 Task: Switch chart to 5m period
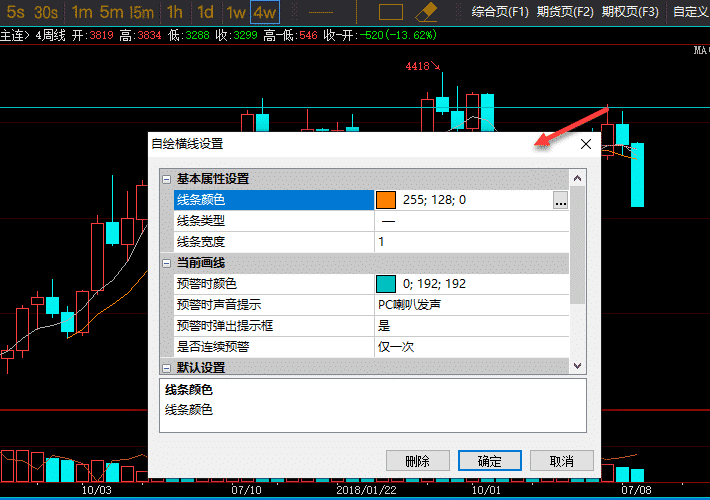pyautogui.click(x=111, y=12)
